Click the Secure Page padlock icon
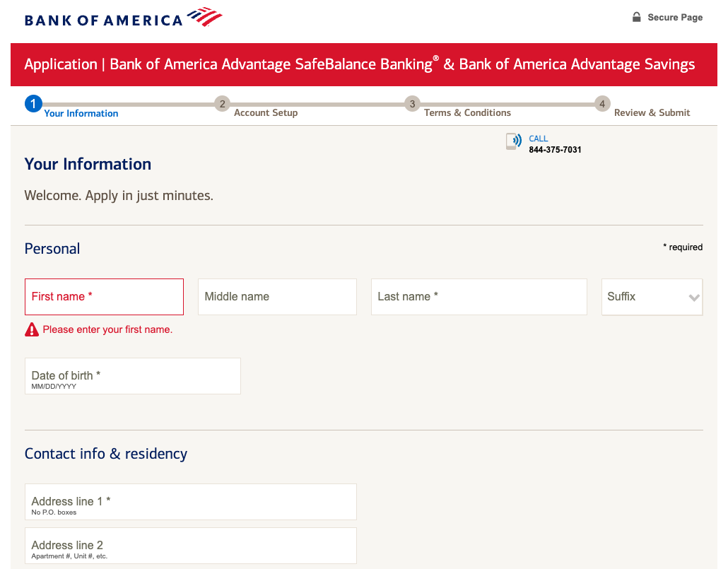Screen dimensions: 728x569 pyautogui.click(x=636, y=17)
